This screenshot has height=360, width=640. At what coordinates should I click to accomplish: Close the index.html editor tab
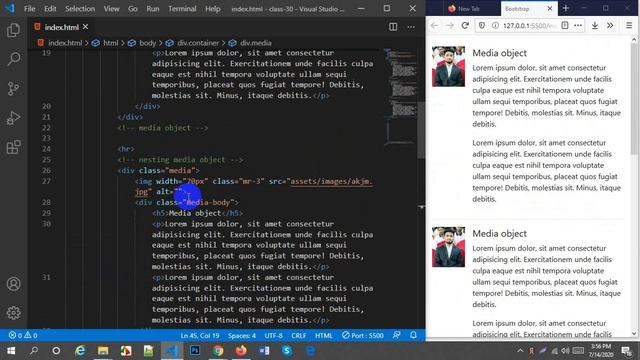click(85, 27)
